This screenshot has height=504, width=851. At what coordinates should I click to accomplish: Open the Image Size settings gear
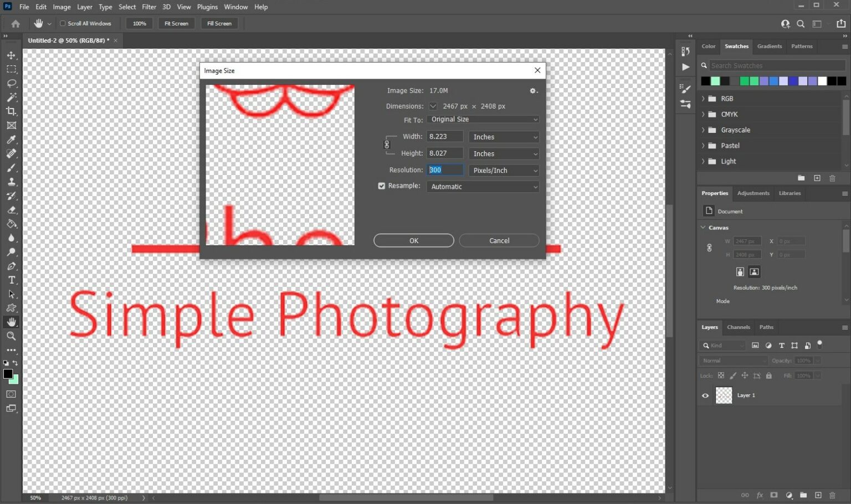(x=532, y=90)
